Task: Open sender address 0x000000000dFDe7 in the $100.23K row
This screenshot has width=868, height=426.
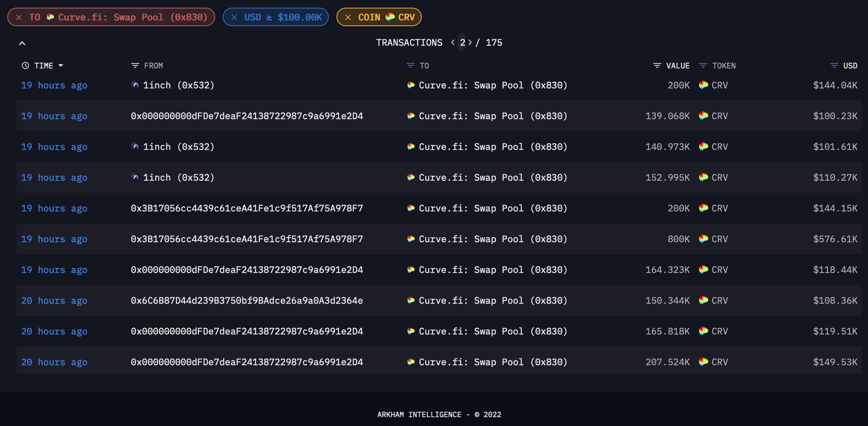Action: (x=247, y=116)
